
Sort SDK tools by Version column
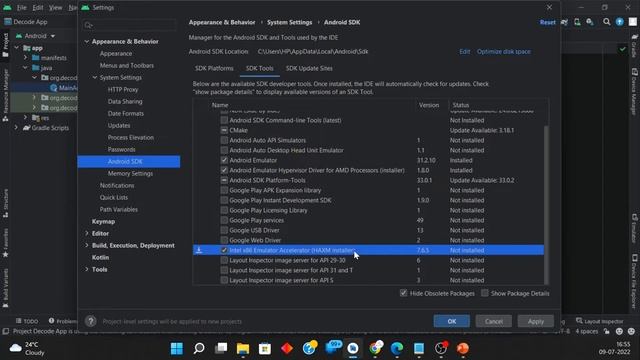coord(429,105)
